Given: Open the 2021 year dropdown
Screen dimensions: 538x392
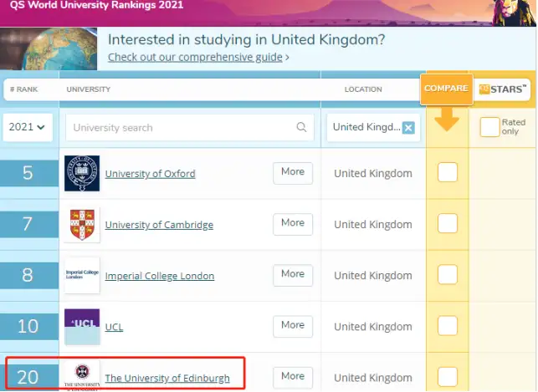Looking at the screenshot, I should (28, 127).
